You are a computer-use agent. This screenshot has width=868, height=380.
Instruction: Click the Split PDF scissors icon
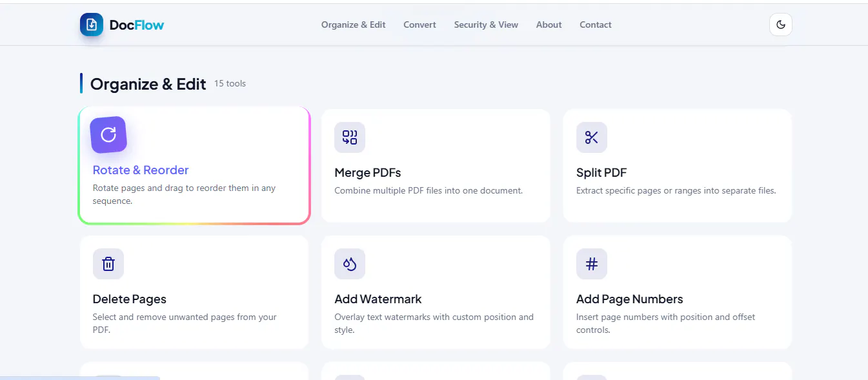[x=592, y=137]
